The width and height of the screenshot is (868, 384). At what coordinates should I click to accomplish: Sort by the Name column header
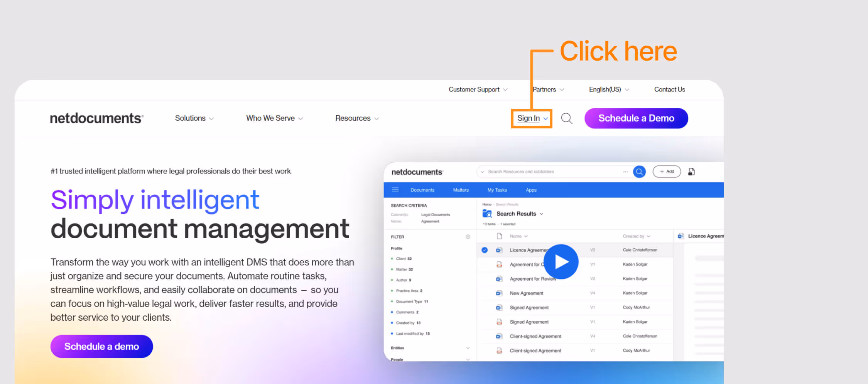(x=518, y=236)
